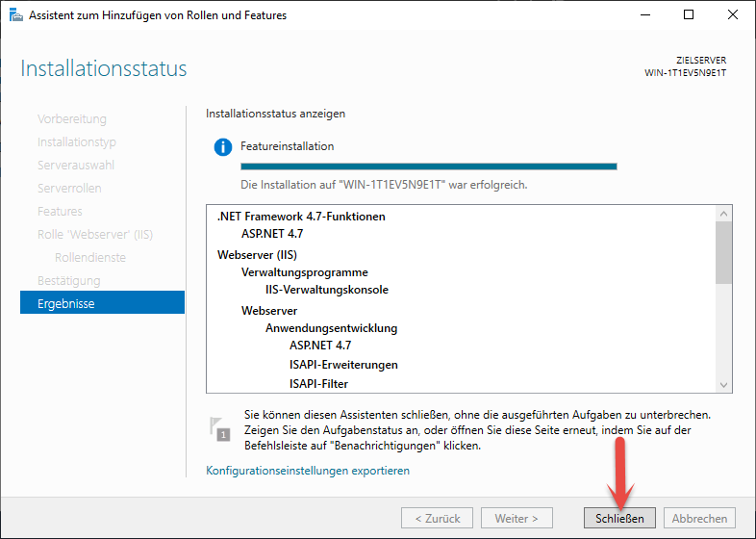756x539 pixels.
Task: Click the Schließen button
Action: [618, 518]
